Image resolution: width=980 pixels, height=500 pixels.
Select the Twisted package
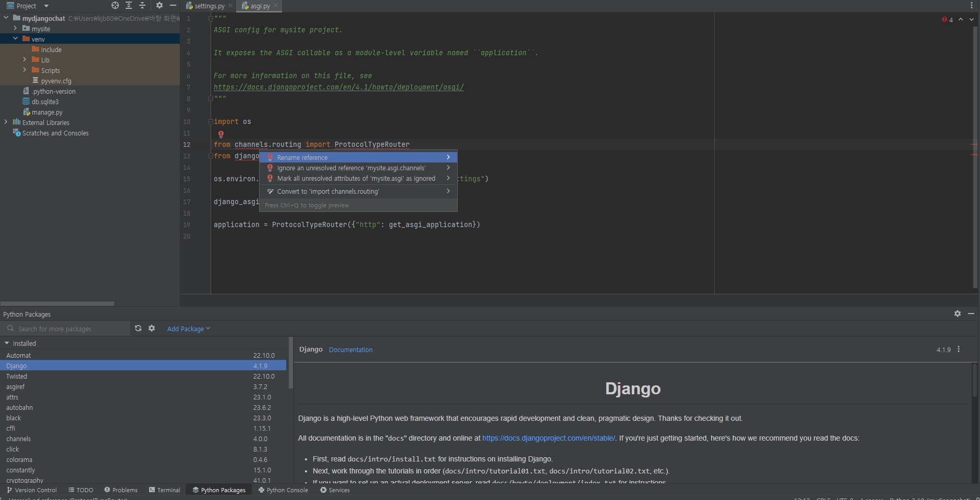tap(143, 376)
